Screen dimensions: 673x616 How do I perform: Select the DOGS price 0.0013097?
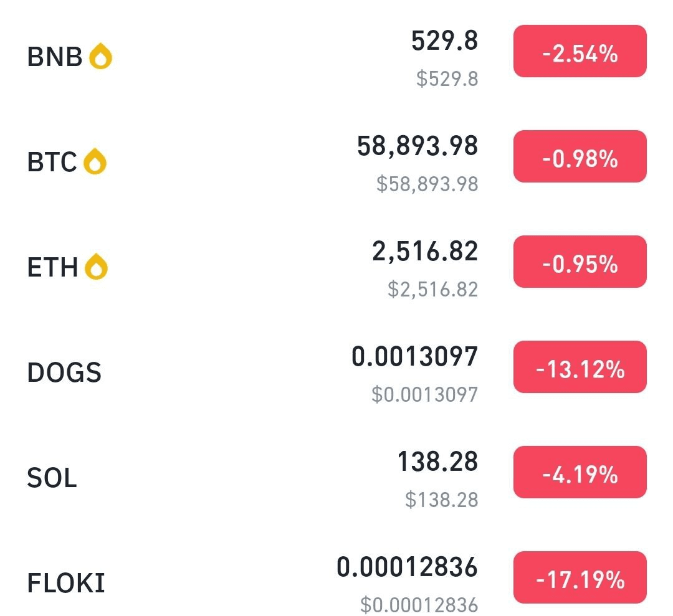[414, 356]
